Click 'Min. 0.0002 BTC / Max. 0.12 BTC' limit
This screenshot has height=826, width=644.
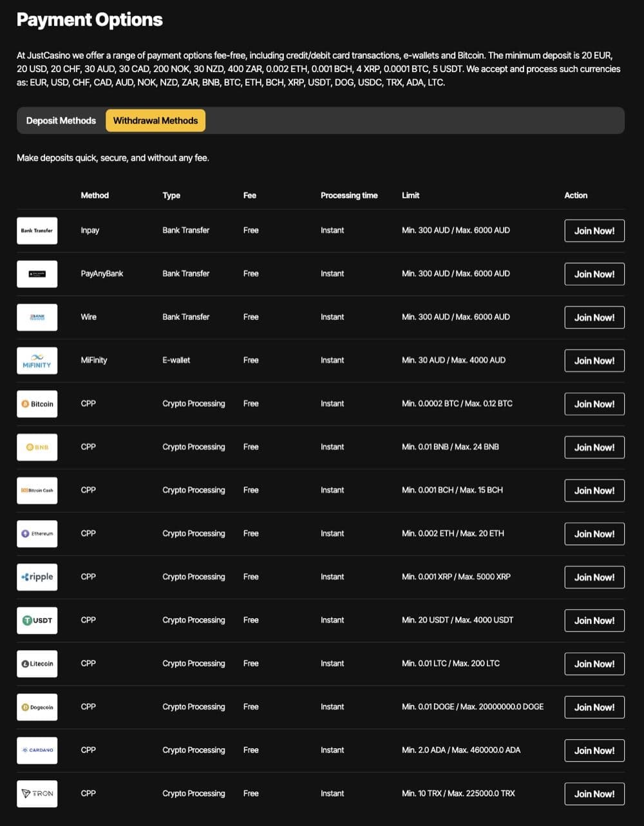457,404
